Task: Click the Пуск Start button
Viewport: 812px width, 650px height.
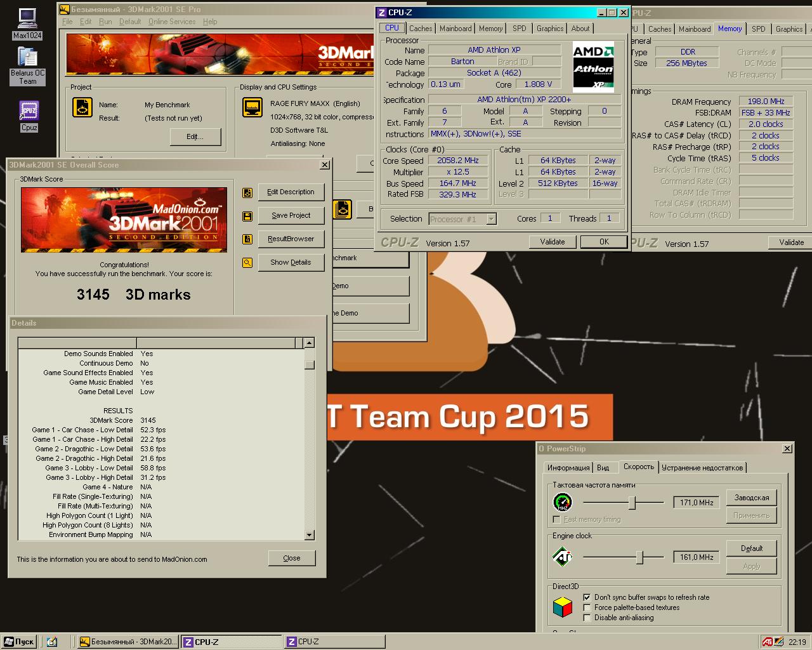Action: coord(19,642)
